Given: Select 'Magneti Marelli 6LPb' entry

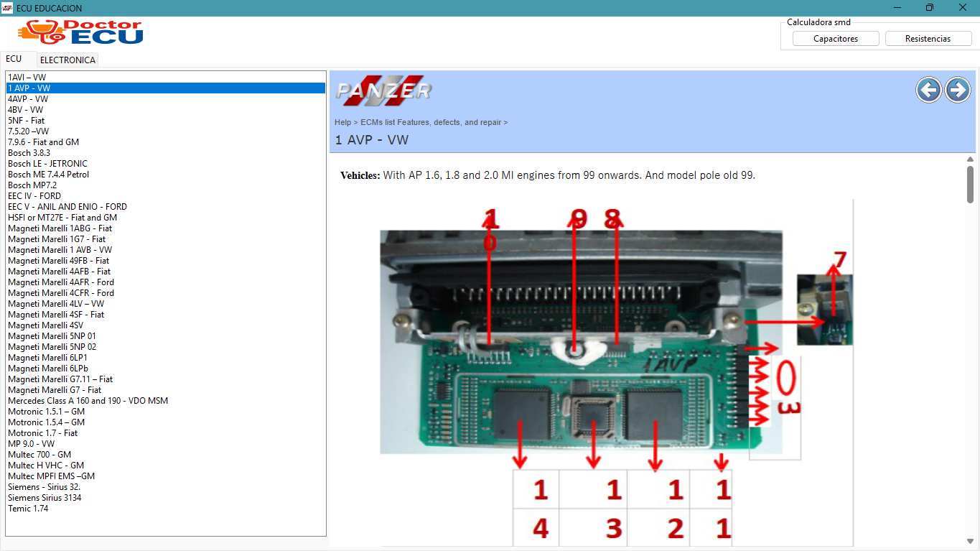Looking at the screenshot, I should (166, 368).
